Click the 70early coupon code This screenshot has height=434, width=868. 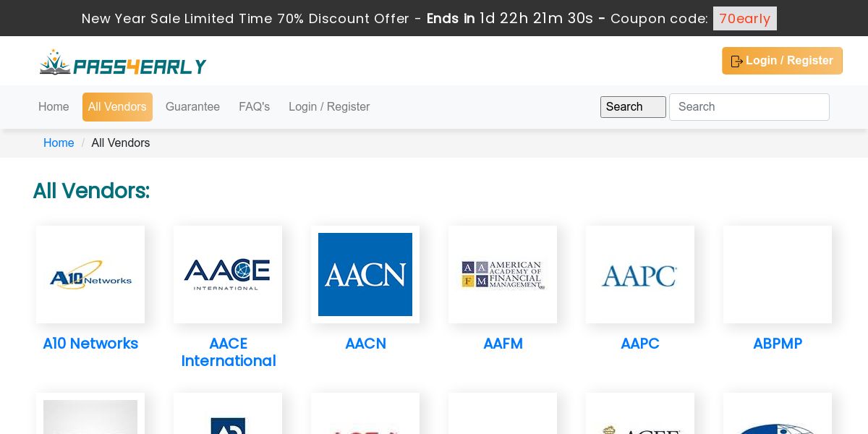745,19
